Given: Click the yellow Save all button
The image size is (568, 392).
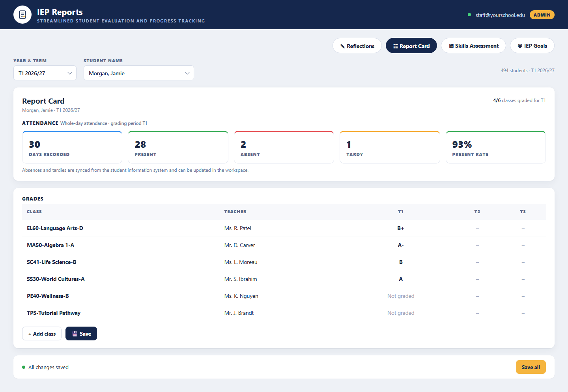Looking at the screenshot, I should click(x=531, y=367).
